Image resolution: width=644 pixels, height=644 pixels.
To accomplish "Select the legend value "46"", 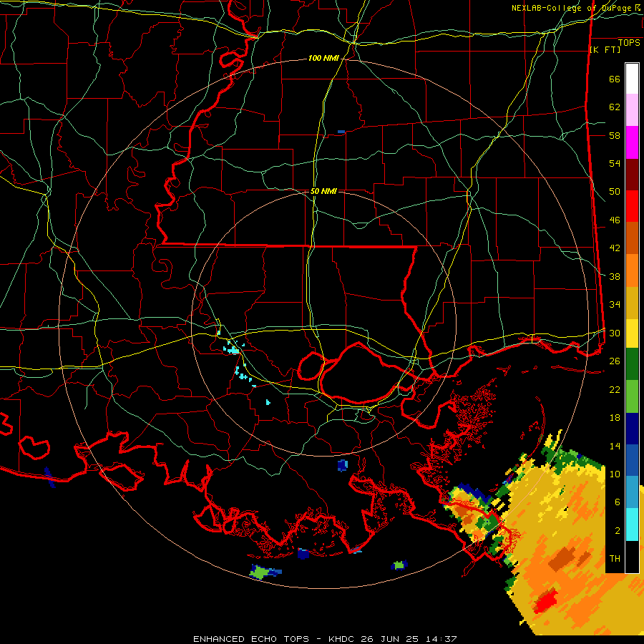I will pos(615,220).
